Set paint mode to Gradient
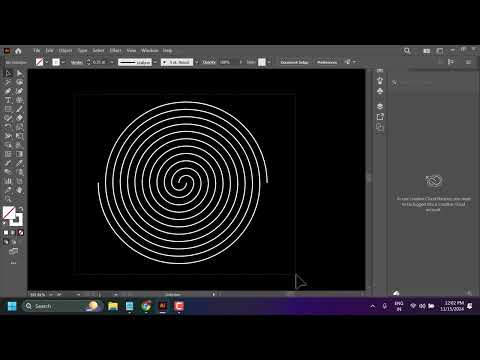The height and width of the screenshot is (360, 480). pos(13,232)
